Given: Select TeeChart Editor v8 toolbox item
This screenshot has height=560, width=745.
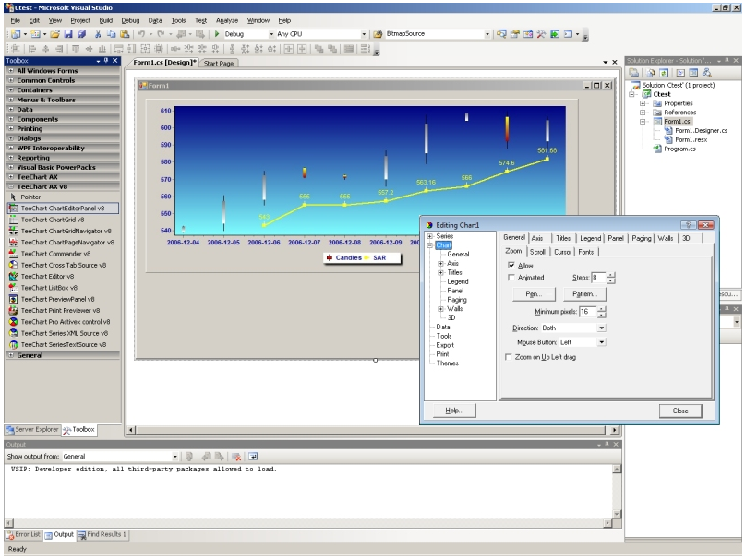Looking at the screenshot, I should pyautogui.click(x=47, y=276).
